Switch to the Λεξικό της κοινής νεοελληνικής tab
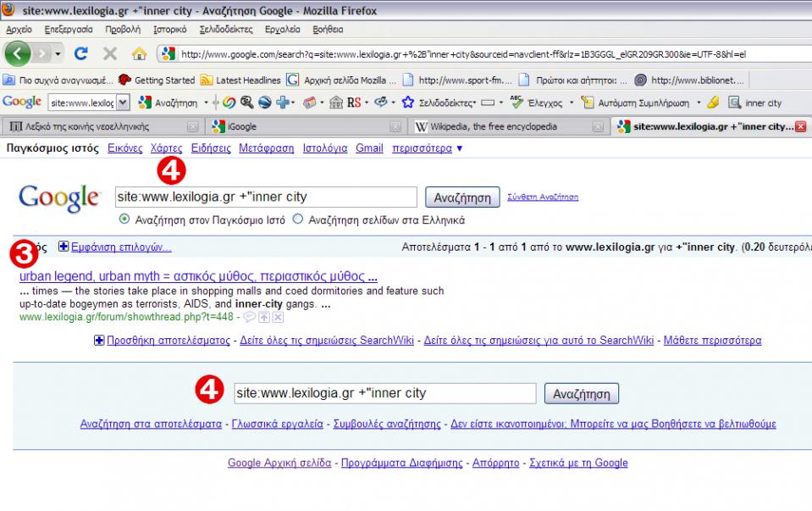This screenshot has height=511, width=812. (102, 126)
